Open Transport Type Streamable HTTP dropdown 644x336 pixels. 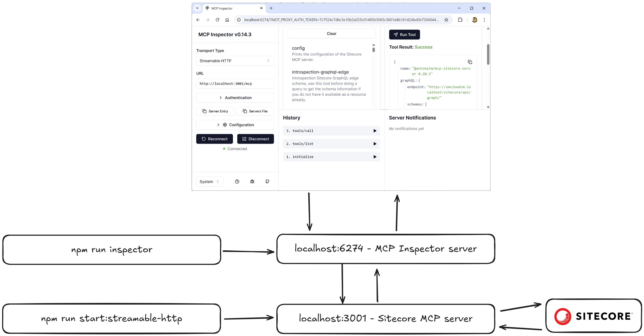coord(235,61)
